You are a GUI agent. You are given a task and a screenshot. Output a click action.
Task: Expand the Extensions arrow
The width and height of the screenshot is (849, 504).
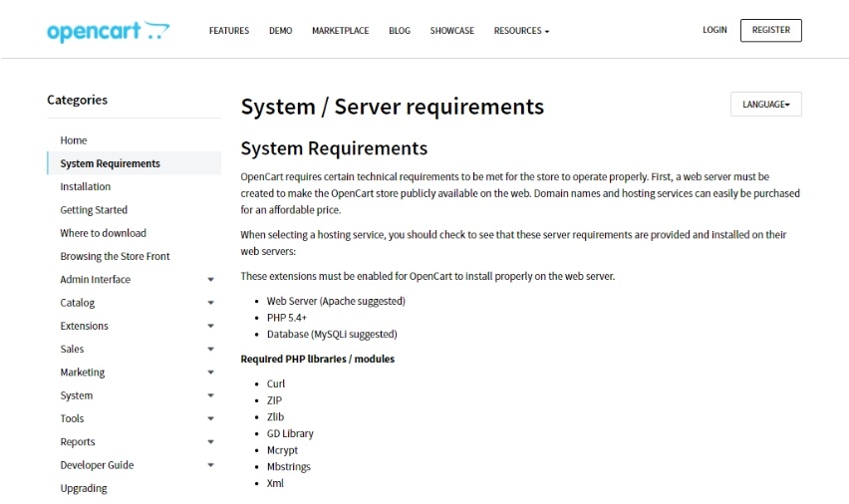pyautogui.click(x=210, y=326)
